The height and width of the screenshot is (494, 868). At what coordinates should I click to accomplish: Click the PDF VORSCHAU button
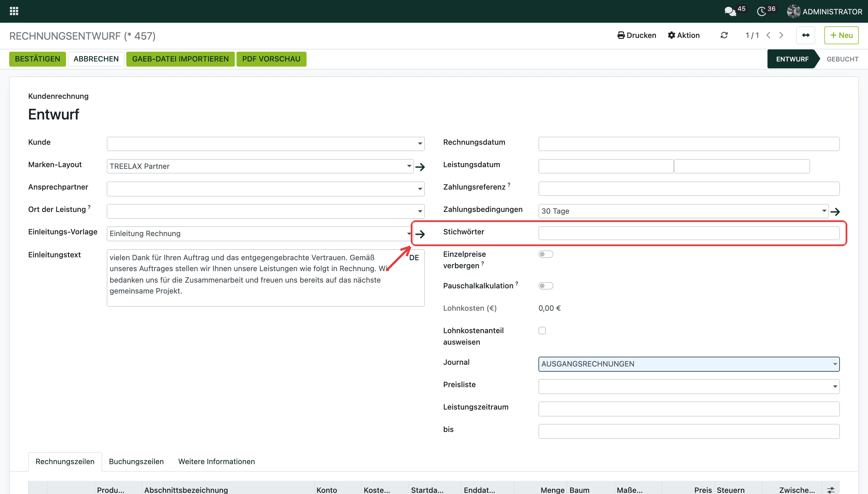(271, 59)
